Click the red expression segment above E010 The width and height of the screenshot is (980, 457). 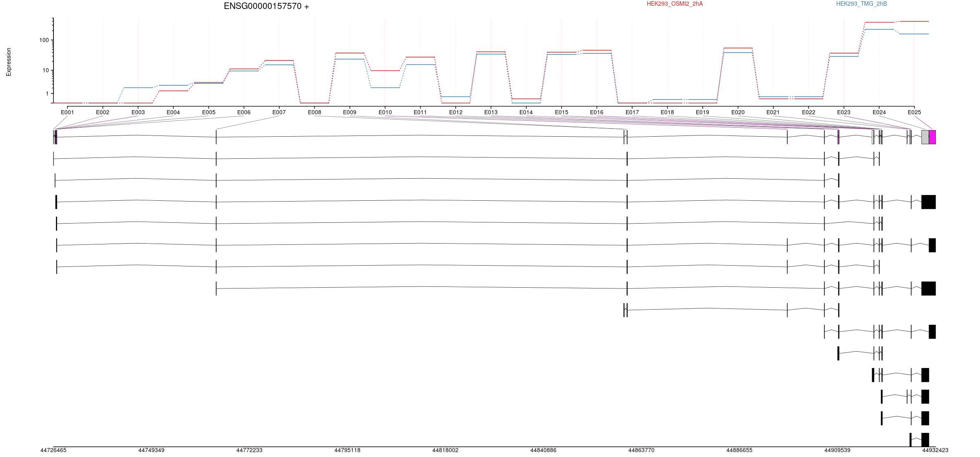[385, 71]
